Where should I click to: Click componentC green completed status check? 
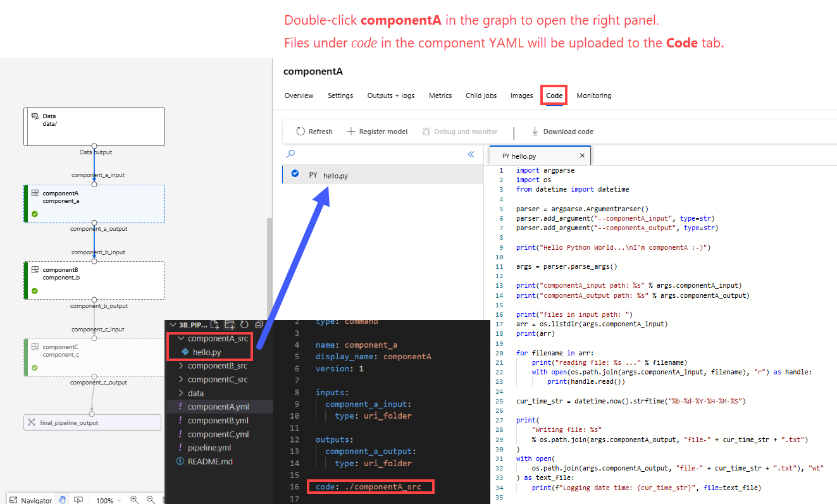(x=35, y=367)
